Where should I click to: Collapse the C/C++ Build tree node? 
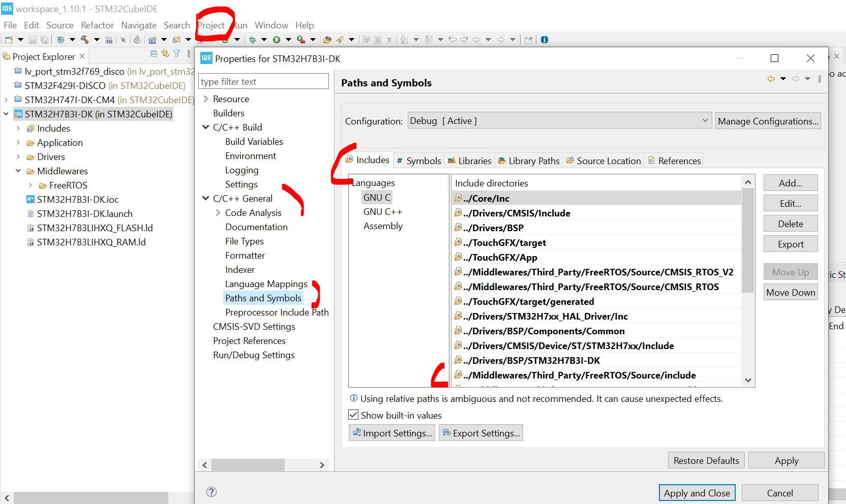coord(206,128)
